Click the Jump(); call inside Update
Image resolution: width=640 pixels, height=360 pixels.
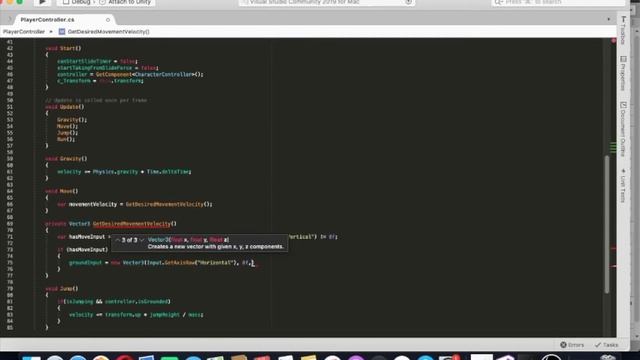click(67, 133)
